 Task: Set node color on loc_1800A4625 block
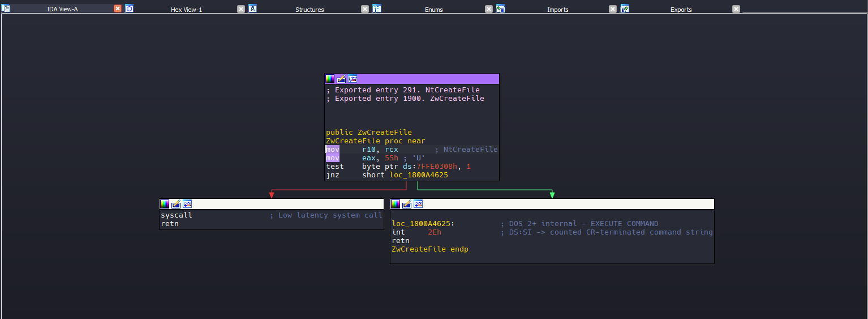396,204
